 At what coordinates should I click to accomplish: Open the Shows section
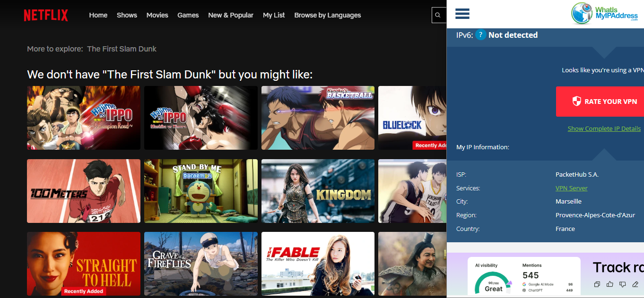[x=127, y=15]
